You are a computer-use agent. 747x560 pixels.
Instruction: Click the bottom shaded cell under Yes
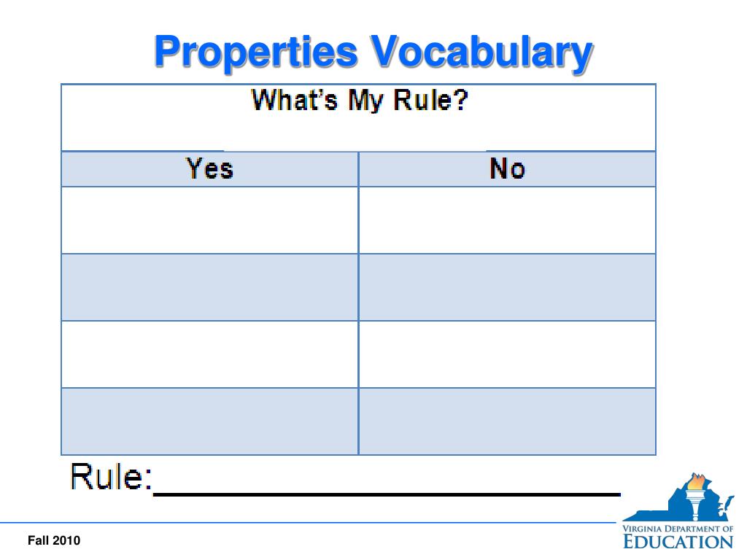[x=209, y=421]
